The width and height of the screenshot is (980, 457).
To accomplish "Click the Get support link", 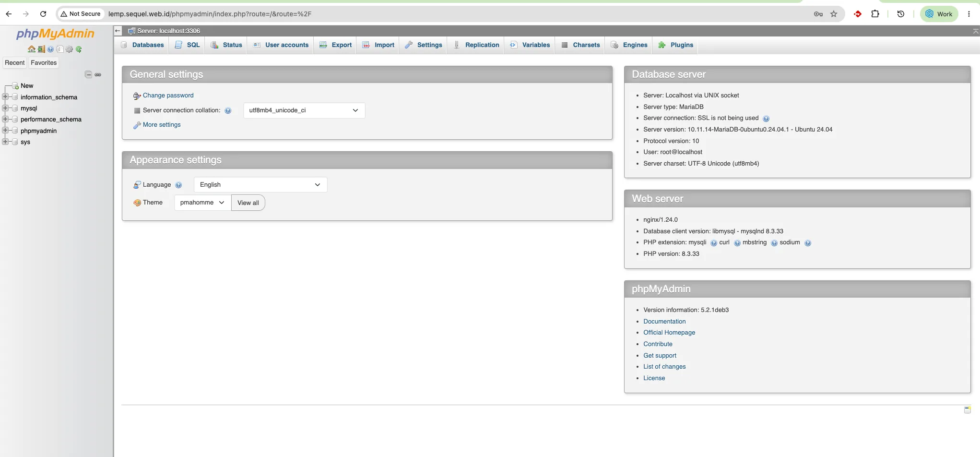I will point(660,356).
